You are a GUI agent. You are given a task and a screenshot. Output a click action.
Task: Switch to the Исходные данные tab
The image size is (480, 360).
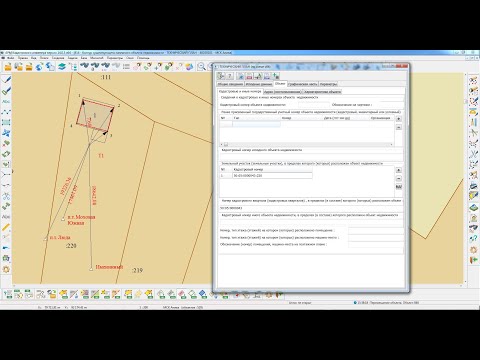coord(259,84)
